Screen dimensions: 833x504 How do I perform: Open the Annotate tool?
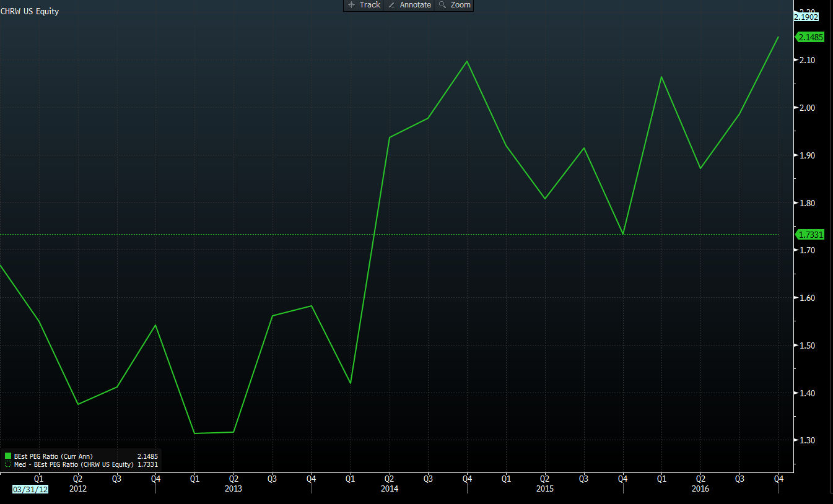[409, 5]
